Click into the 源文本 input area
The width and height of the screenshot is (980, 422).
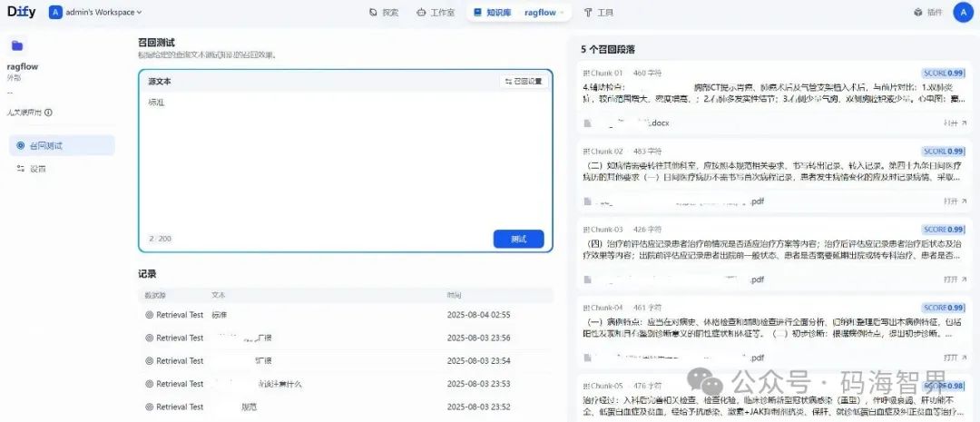(x=345, y=160)
